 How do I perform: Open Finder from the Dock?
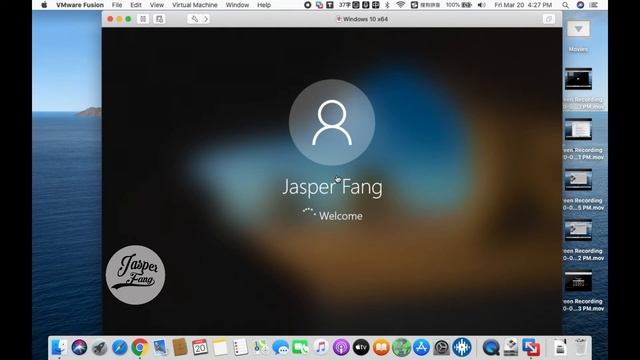click(x=59, y=347)
